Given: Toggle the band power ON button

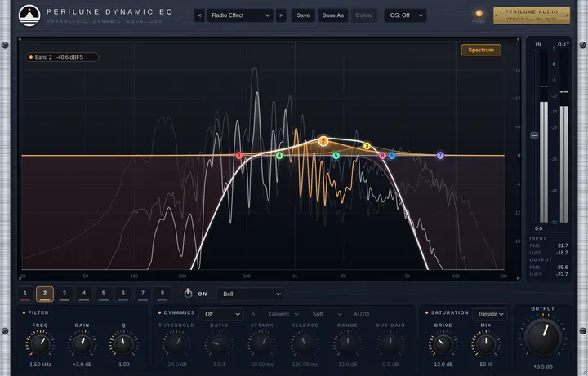Looking at the screenshot, I should (189, 294).
